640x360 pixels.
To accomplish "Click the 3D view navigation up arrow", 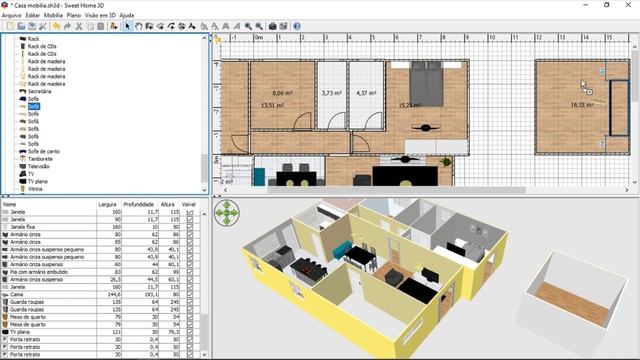I will (227, 205).
